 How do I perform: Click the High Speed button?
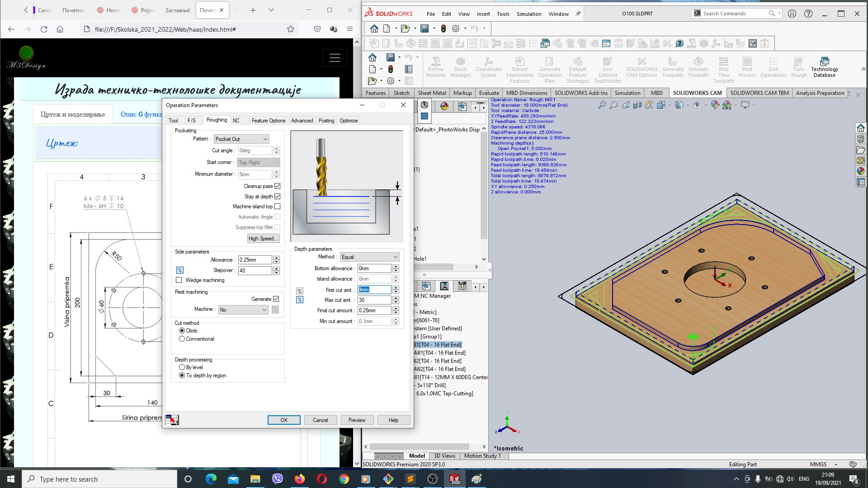point(263,238)
